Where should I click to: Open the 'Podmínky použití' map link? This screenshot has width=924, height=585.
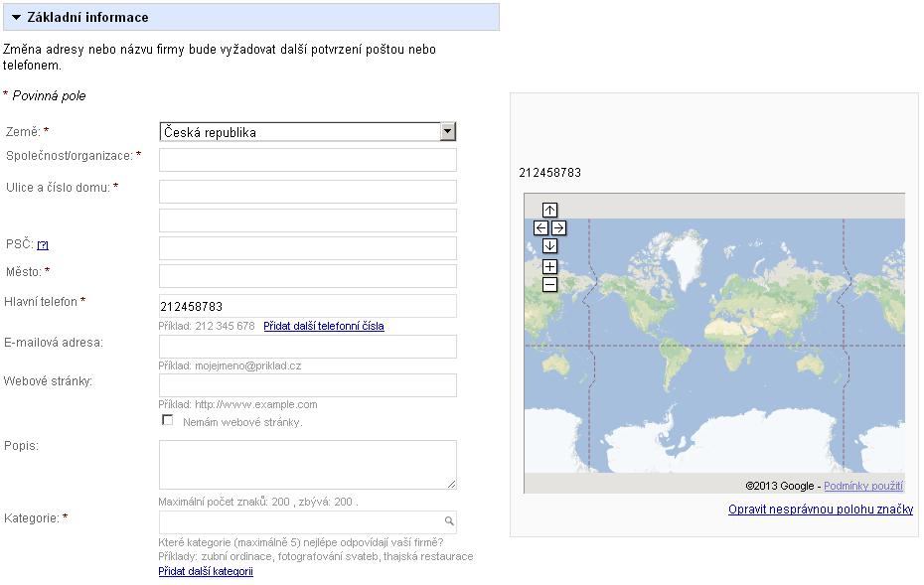pos(863,486)
